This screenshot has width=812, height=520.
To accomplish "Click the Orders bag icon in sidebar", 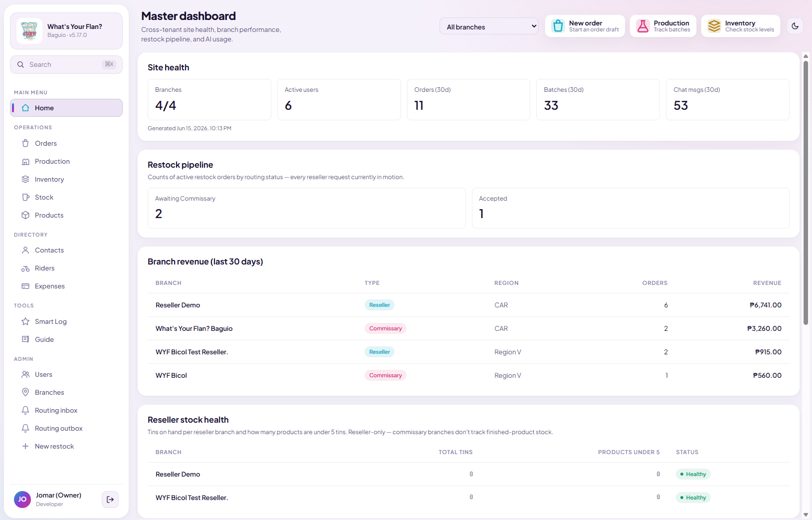I will (x=25, y=143).
